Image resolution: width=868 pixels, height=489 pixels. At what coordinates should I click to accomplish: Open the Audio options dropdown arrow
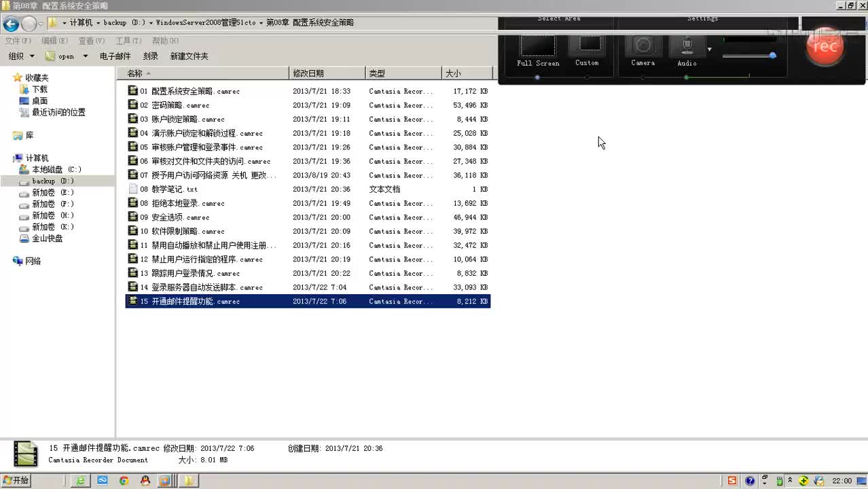coord(709,49)
